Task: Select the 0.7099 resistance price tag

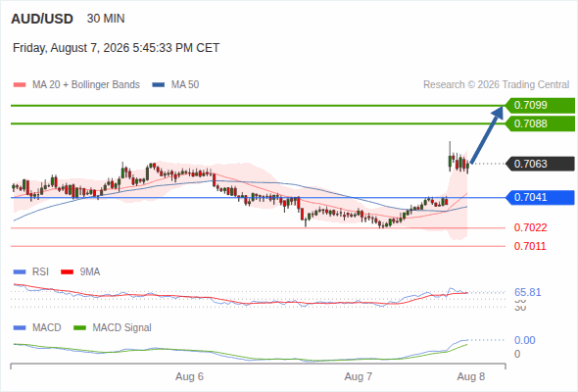Action: [x=540, y=106]
